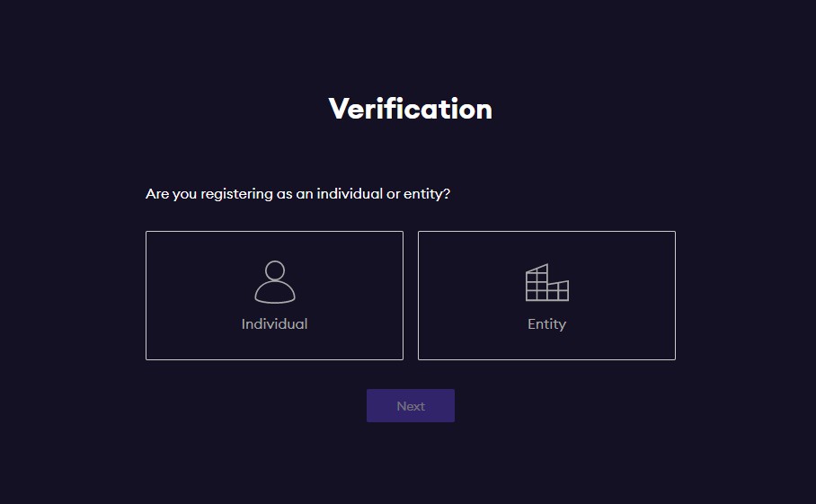The height and width of the screenshot is (504, 816).
Task: Click the shorter wing of the building icon
Action: click(558, 291)
